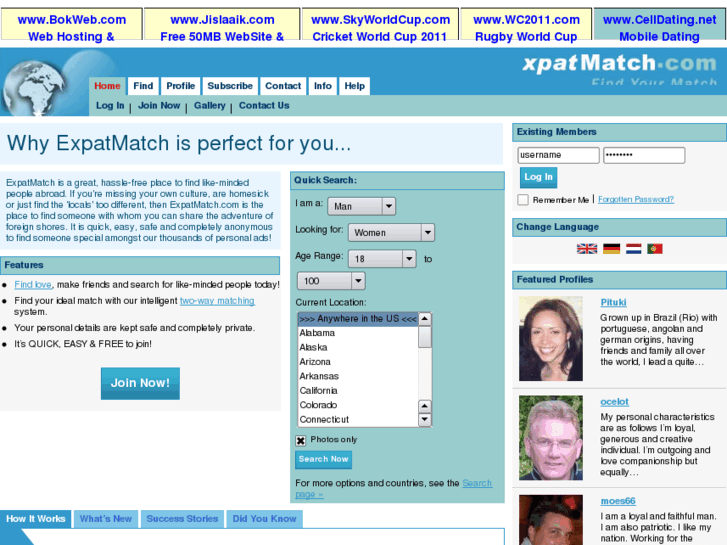This screenshot has height=545, width=727.
Task: Open the maximum age 100 dropdown
Action: pos(331,281)
